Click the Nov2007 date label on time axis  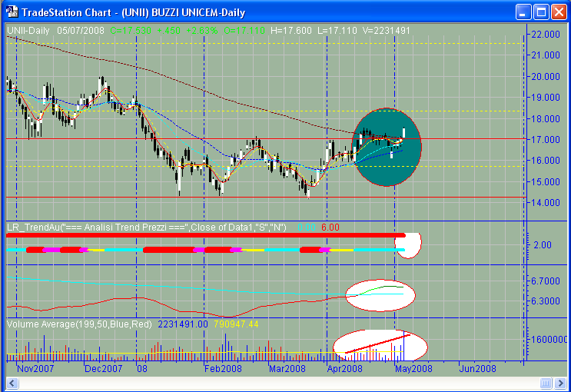coord(37,368)
